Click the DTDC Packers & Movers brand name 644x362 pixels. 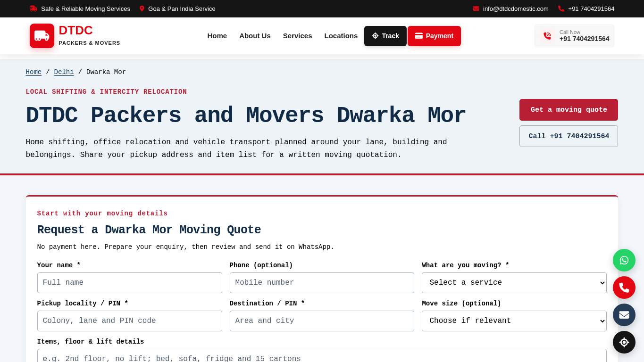89,35
